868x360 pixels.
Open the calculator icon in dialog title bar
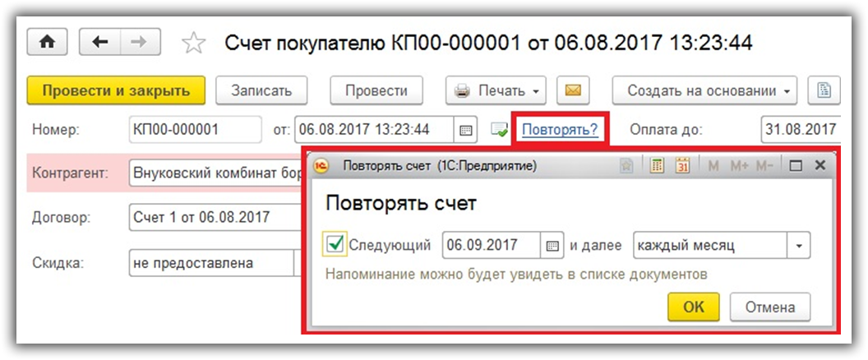(658, 166)
